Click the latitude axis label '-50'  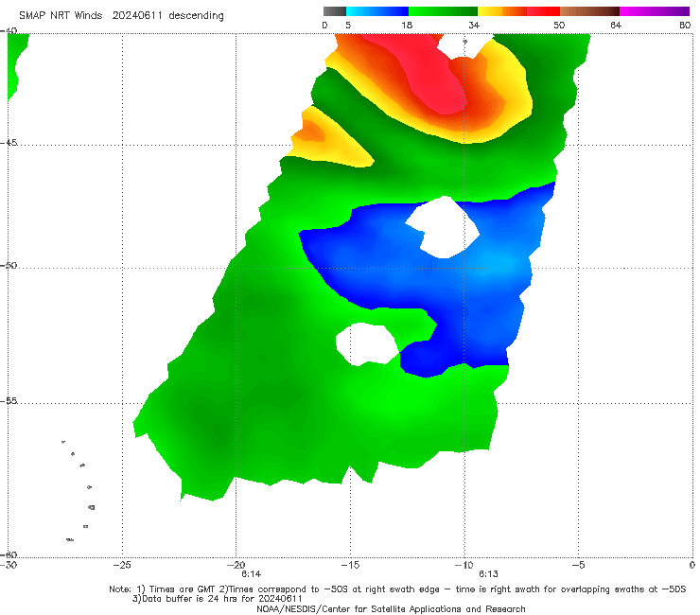click(9, 265)
